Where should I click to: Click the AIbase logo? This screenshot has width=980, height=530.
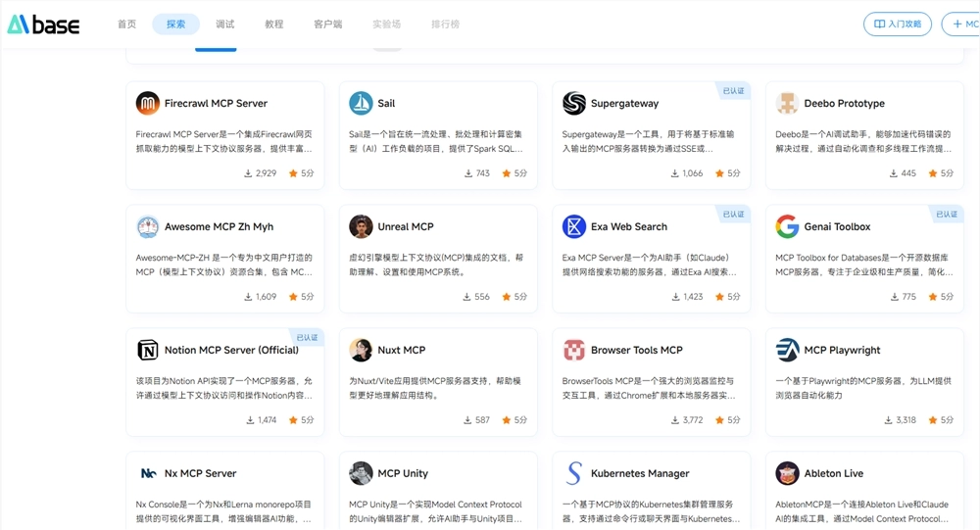43,24
